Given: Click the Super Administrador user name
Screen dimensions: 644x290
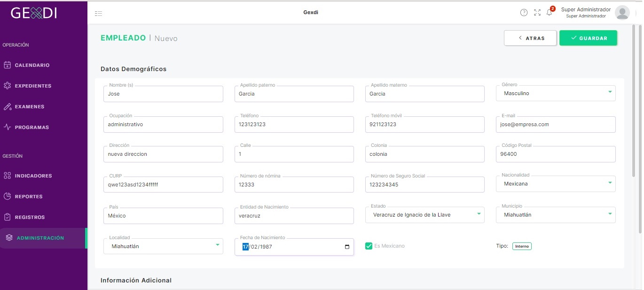Looking at the screenshot, I should coord(586,9).
